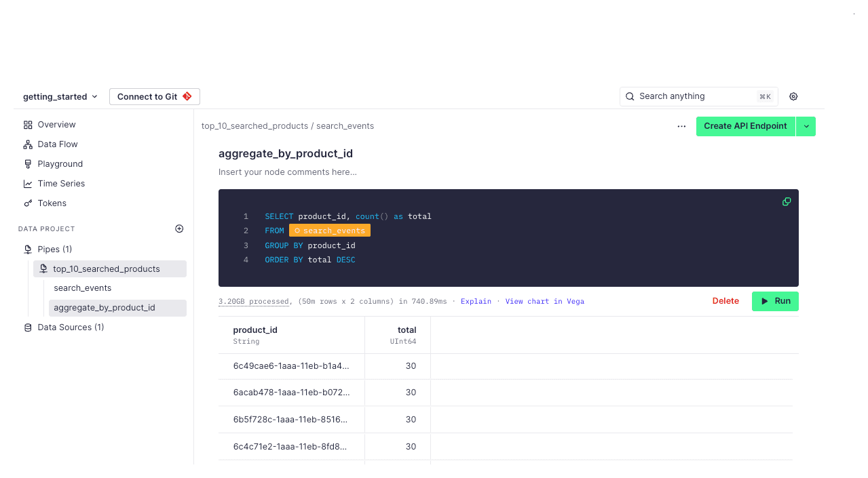Viewport: 868px width, 478px height.
Task: Click the ⌘K shortcut badge
Action: click(765, 97)
